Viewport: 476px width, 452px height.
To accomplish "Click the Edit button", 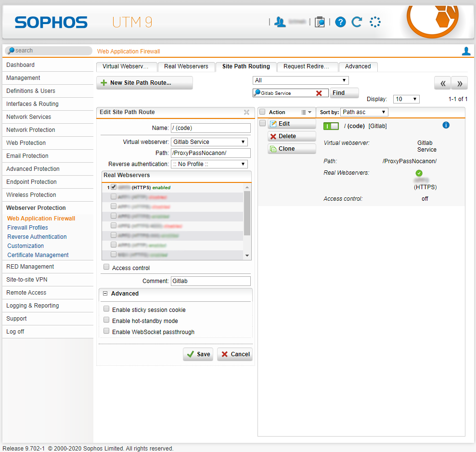I will (x=292, y=124).
